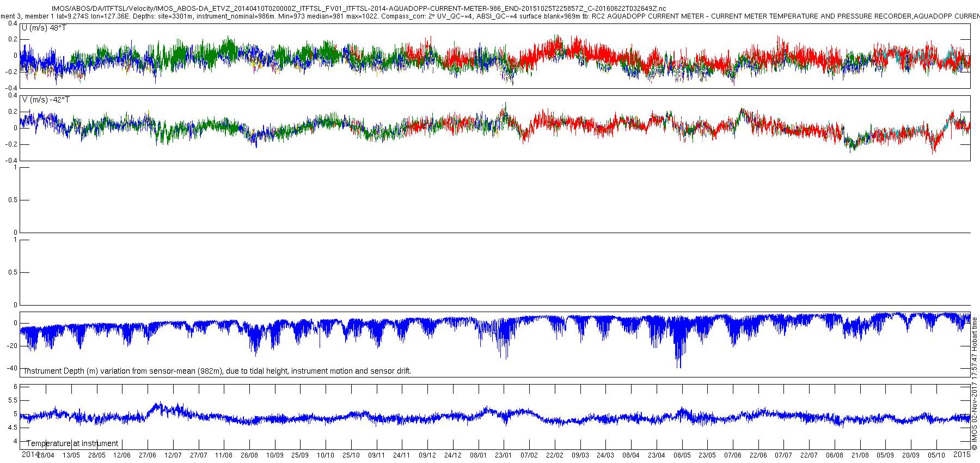Viewport: 980px width, 463px height.
Task: Click the 09/03 date tick label
Action: click(x=580, y=455)
